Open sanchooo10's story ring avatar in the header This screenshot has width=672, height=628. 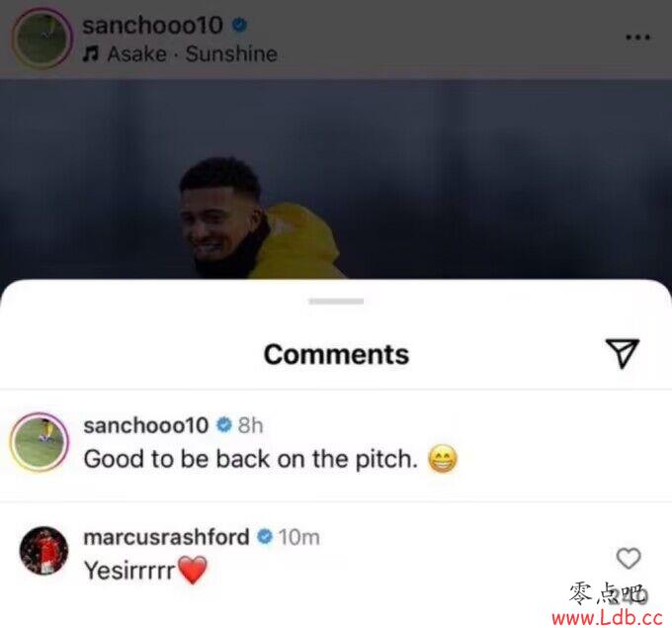(x=42, y=39)
